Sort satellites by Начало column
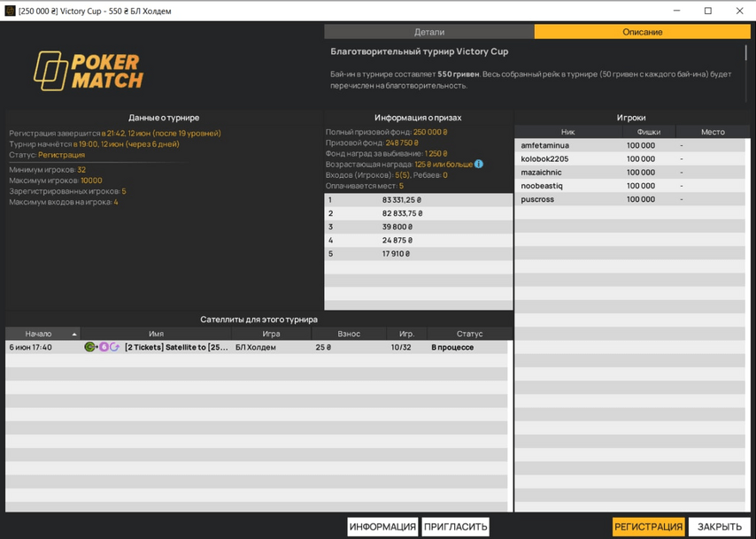 coord(42,334)
